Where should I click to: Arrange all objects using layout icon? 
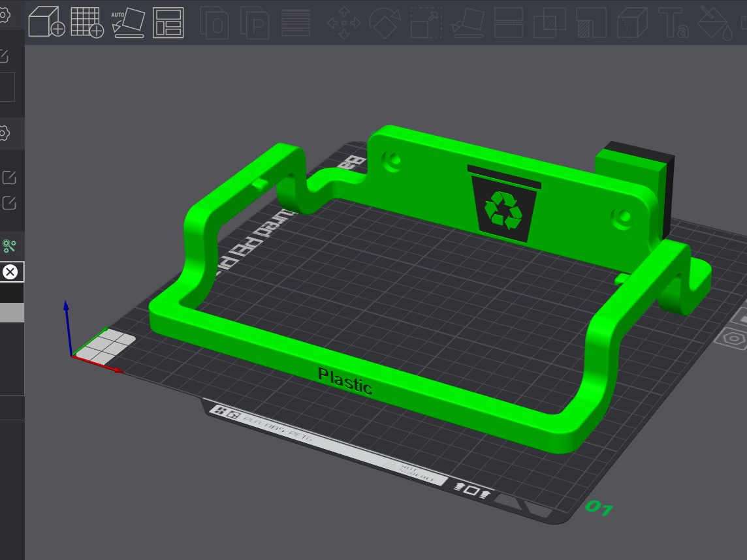[x=168, y=22]
